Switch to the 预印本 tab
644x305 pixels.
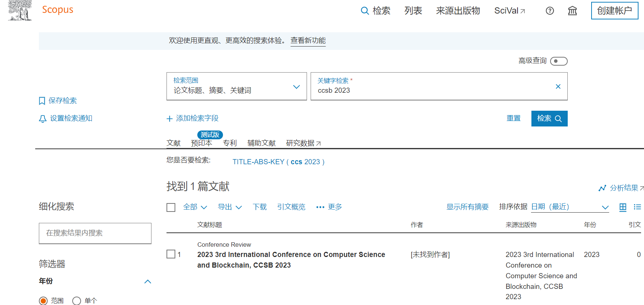(x=201, y=143)
